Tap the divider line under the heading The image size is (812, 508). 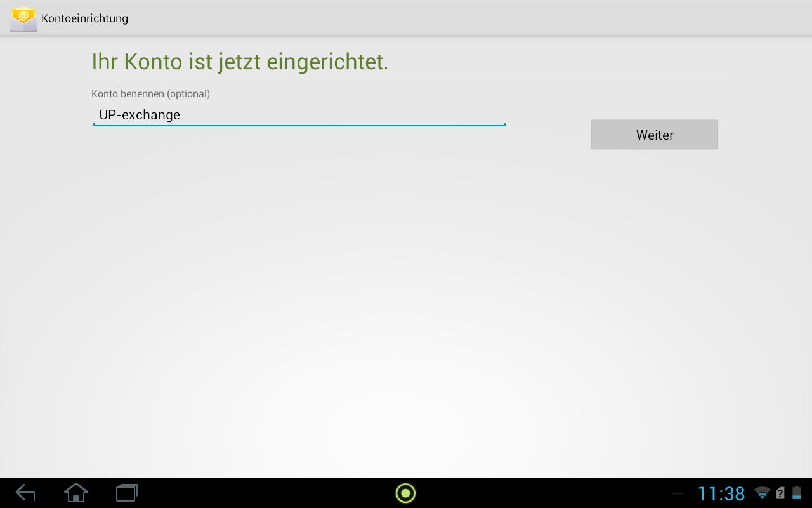click(406, 76)
